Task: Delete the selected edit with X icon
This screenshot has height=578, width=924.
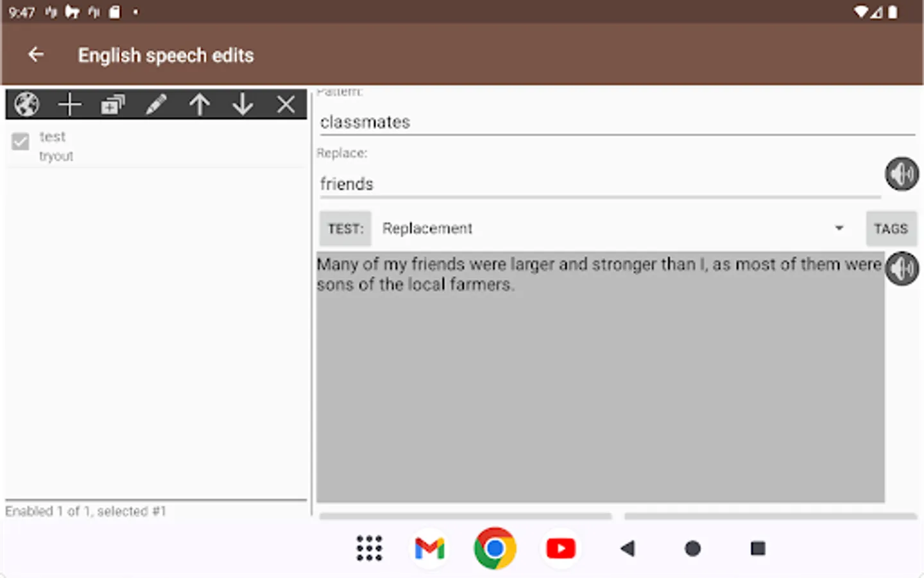Action: click(x=286, y=104)
